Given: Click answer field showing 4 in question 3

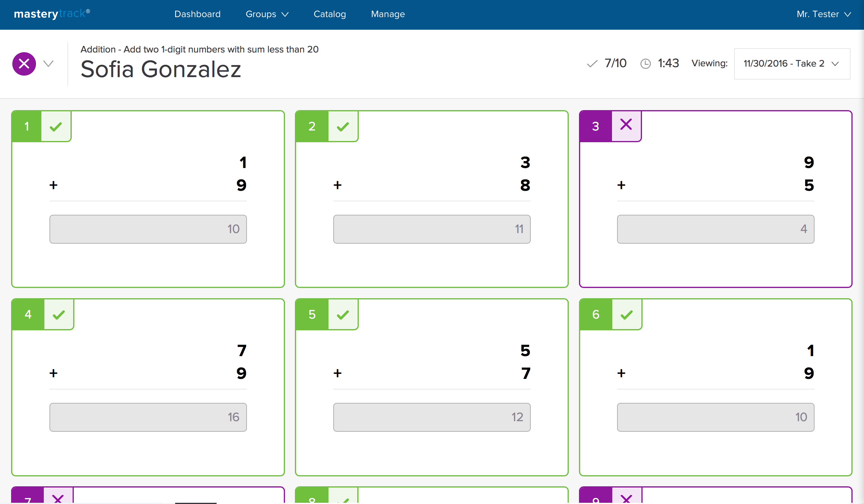Looking at the screenshot, I should coord(715,229).
